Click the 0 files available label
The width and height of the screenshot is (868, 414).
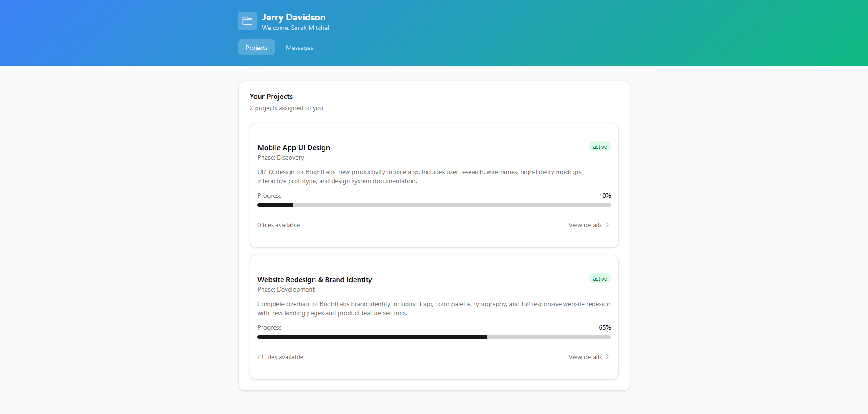278,225
